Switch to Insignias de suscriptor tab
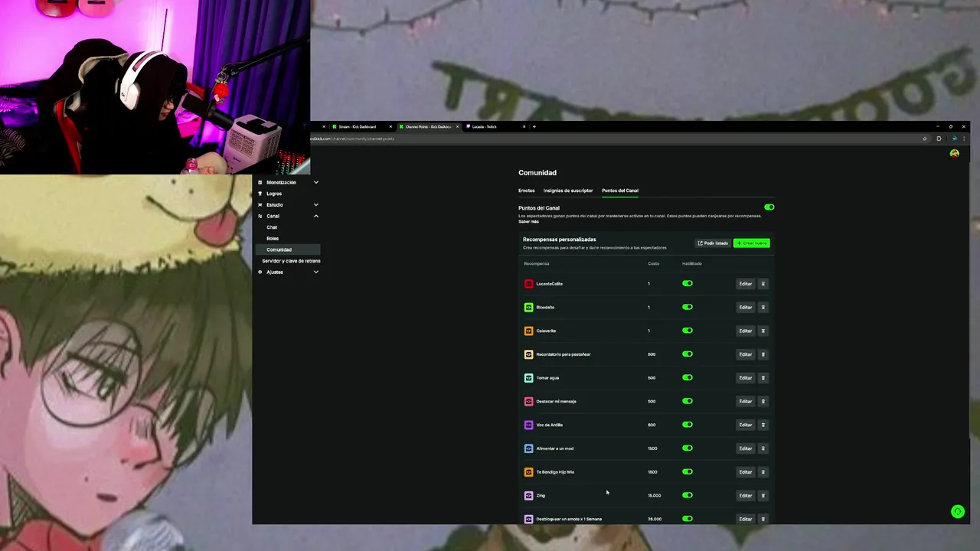This screenshot has height=551, width=980. click(568, 191)
